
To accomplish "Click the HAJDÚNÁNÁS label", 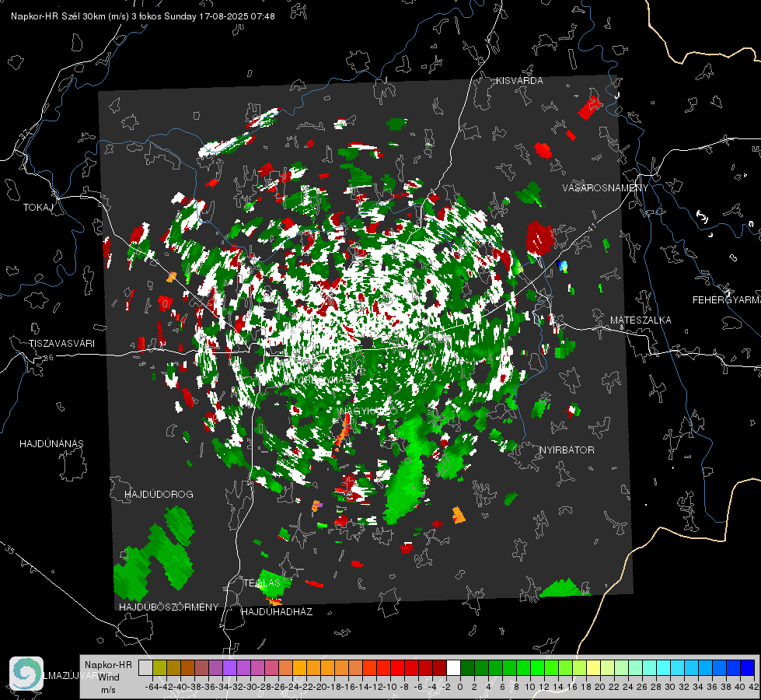I will pos(51,444).
